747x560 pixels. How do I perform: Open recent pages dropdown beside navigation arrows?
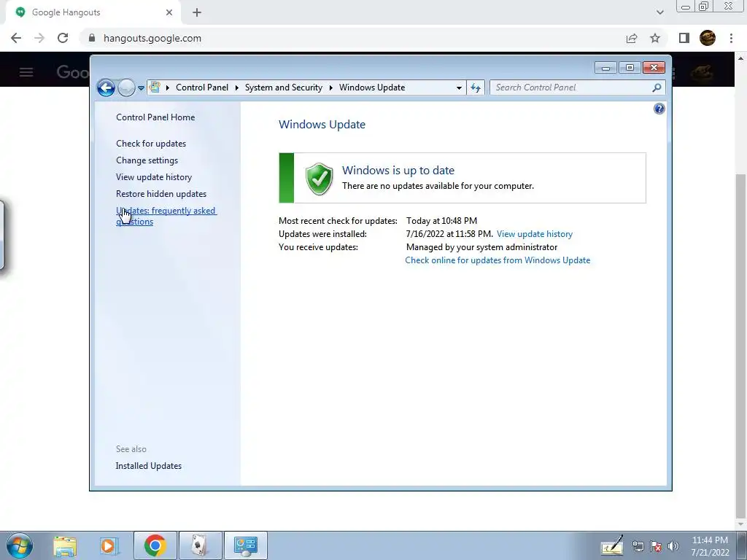coord(141,88)
